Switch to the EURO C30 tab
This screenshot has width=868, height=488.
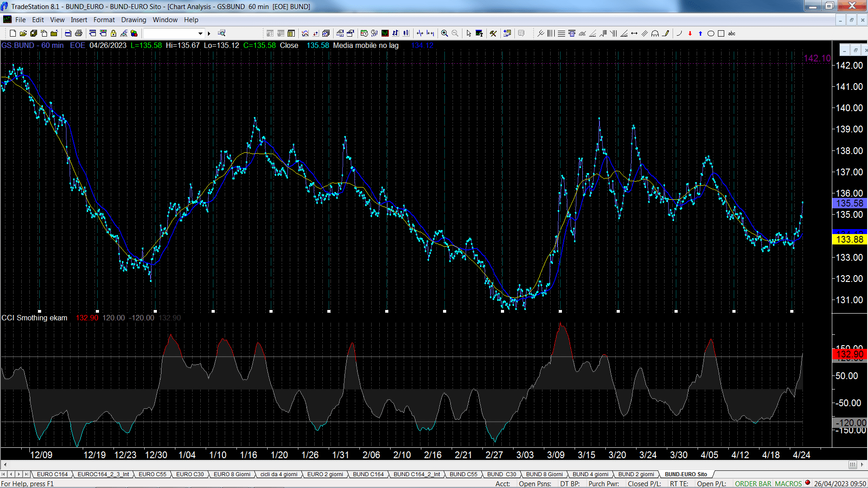point(190,474)
